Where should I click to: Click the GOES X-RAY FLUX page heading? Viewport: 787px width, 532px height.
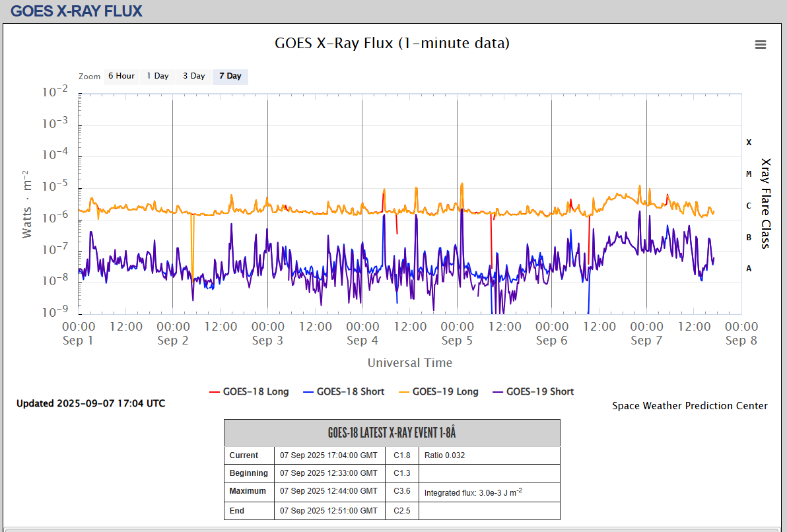pos(77,11)
